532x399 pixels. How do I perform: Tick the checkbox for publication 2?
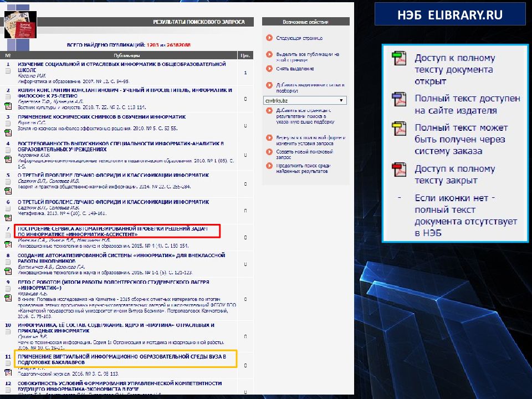click(x=8, y=97)
